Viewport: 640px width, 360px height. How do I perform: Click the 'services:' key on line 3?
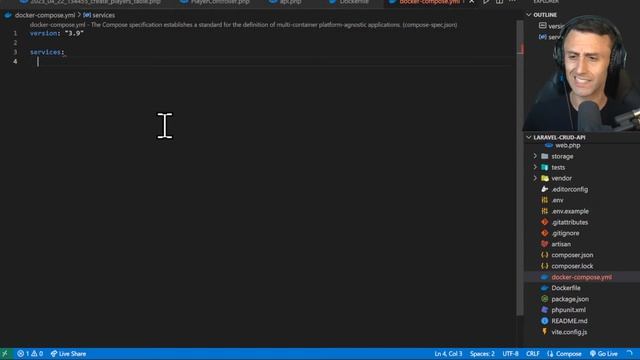tap(47, 52)
